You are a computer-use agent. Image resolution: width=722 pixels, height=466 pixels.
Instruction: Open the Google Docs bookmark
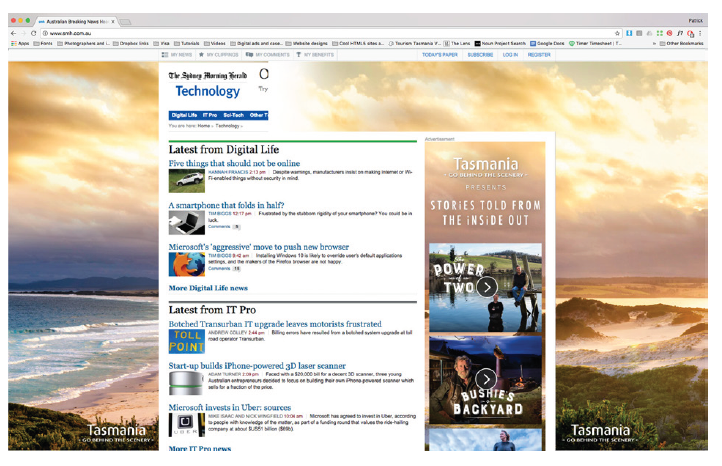click(547, 43)
